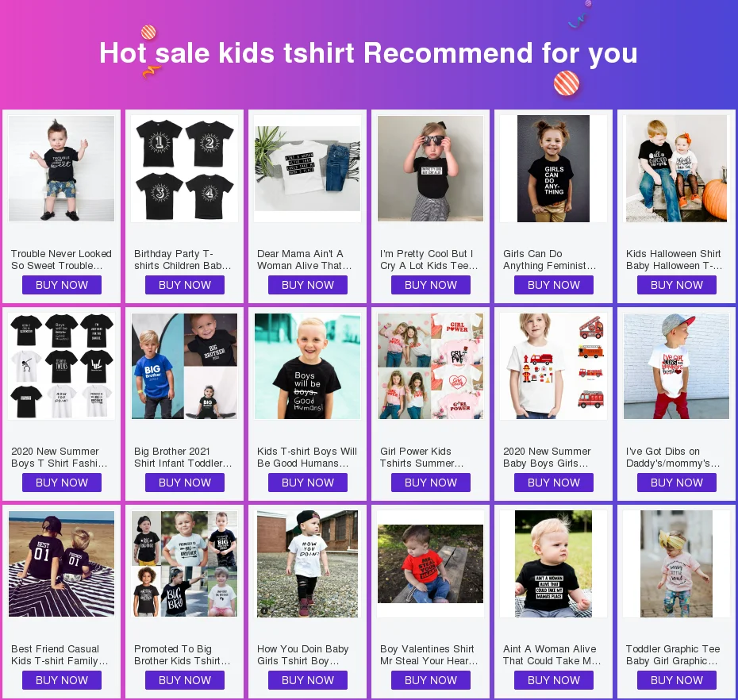Viewport: 738px width, 700px height.
Task: Buy the Kids Halloween Shirt now
Action: pos(677,285)
